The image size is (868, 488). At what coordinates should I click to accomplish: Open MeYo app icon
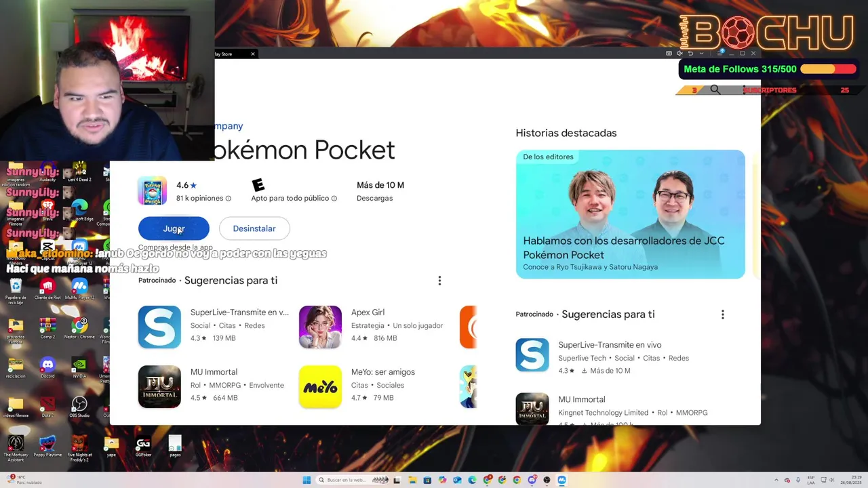click(x=320, y=386)
